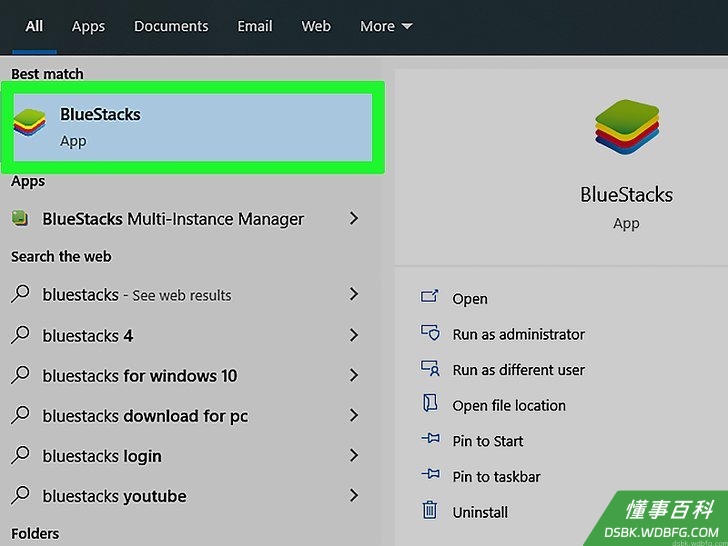Screen dimensions: 728x546
Task: Click the Open file location icon
Action: pyautogui.click(x=430, y=403)
